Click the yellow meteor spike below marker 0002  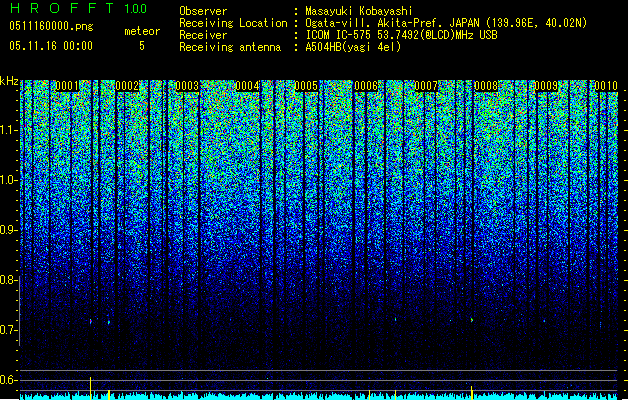(109, 394)
